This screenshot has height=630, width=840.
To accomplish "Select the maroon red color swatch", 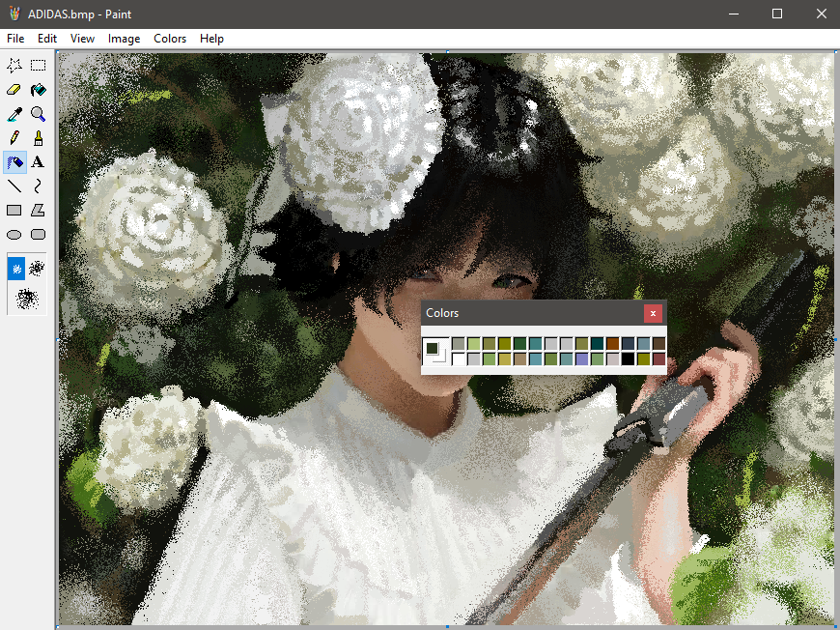I will pos(658,359).
